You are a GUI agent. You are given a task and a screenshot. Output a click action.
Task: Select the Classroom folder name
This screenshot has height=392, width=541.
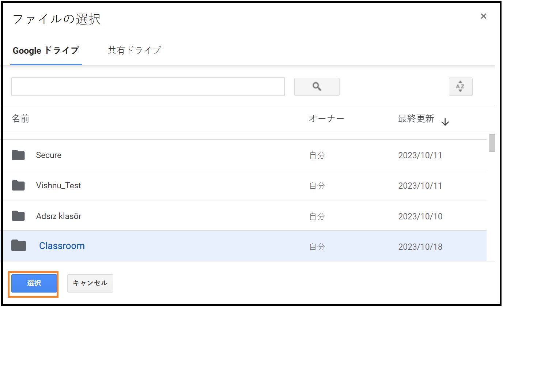(x=62, y=246)
